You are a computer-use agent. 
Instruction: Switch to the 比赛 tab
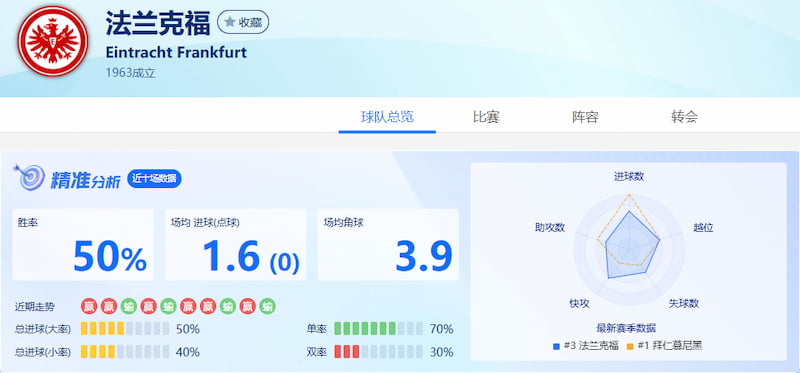(486, 117)
